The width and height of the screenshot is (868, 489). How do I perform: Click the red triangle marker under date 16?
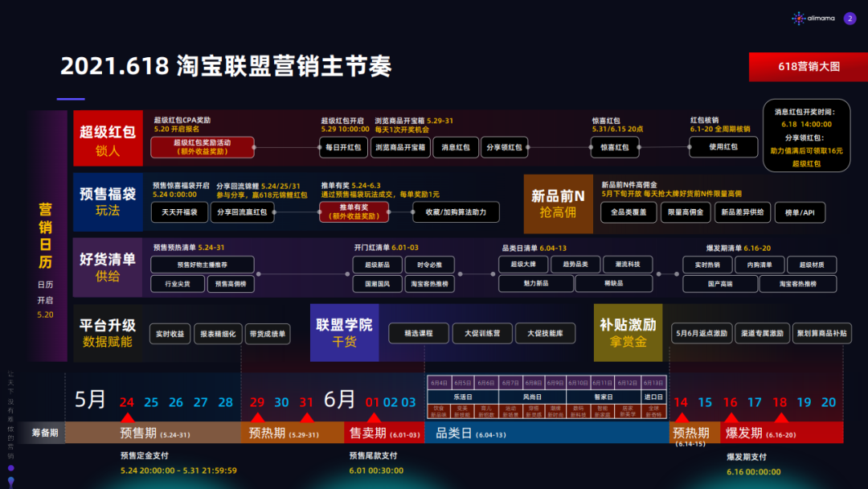(x=731, y=417)
